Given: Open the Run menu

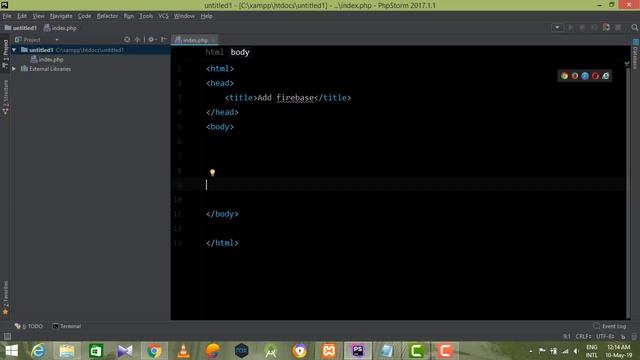Looking at the screenshot, I should [x=129, y=16].
